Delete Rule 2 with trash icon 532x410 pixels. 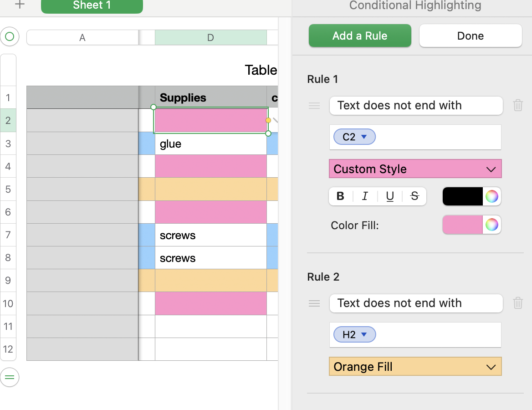(x=518, y=303)
